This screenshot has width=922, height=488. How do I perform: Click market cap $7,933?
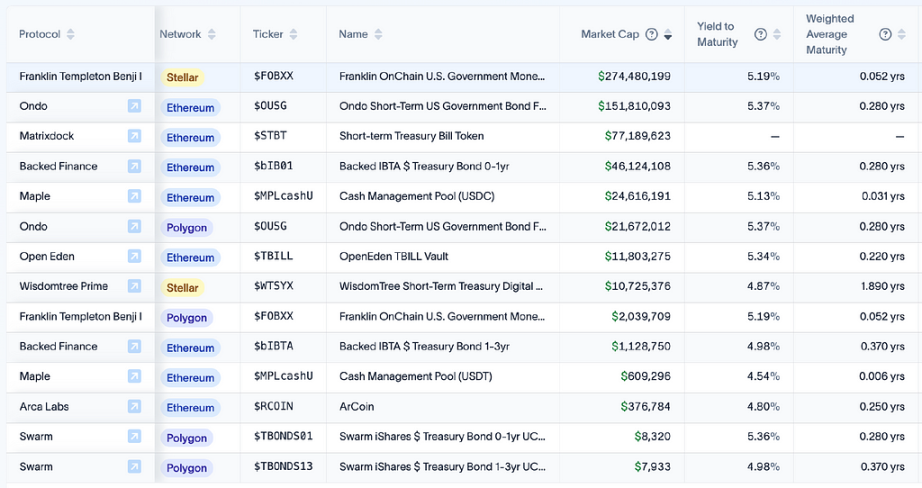tap(653, 467)
